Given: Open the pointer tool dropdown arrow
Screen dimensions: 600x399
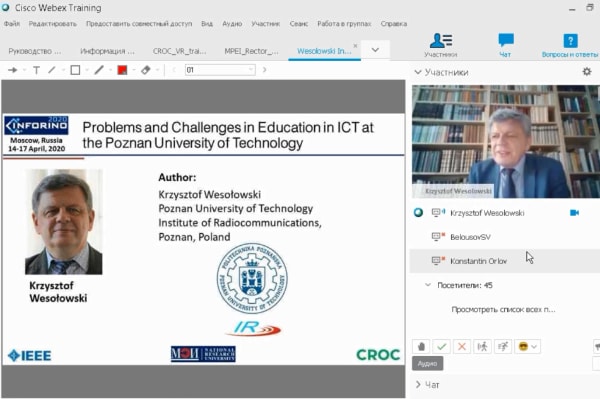Looking at the screenshot, I should 24,70.
